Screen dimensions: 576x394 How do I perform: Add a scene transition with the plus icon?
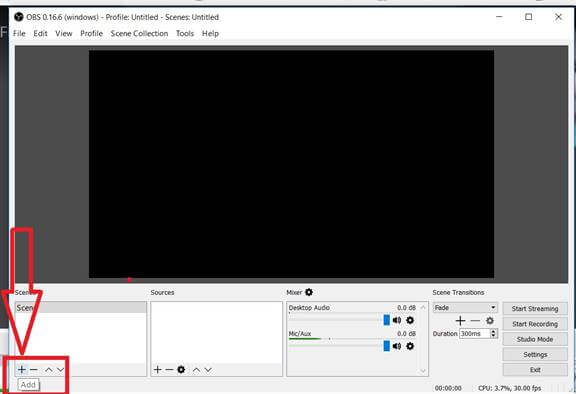[460, 321]
